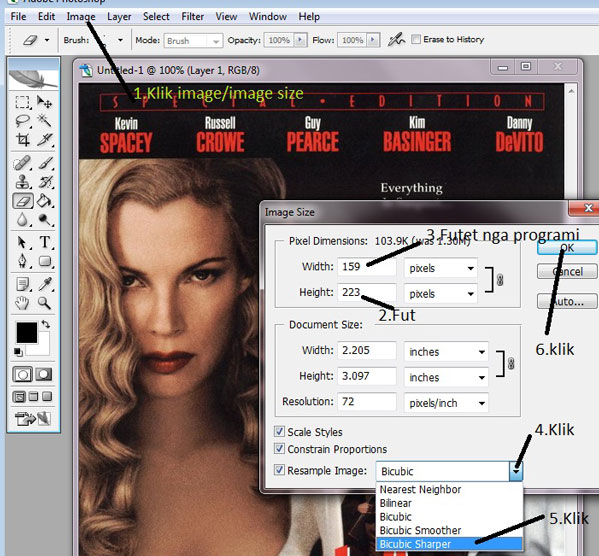Select the Rectangular Marquee tool
Image resolution: width=599 pixels, height=556 pixels.
pyautogui.click(x=22, y=102)
